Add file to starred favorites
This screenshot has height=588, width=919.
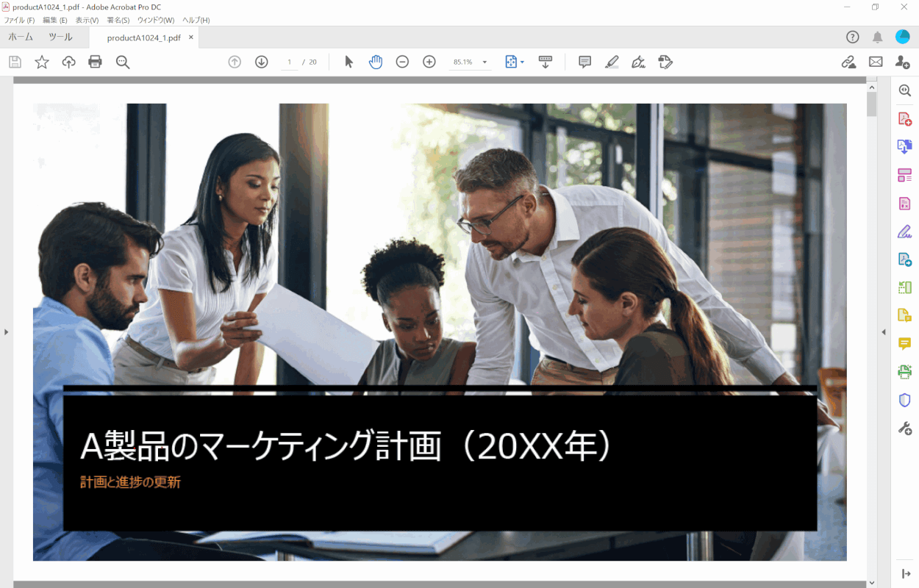point(42,62)
